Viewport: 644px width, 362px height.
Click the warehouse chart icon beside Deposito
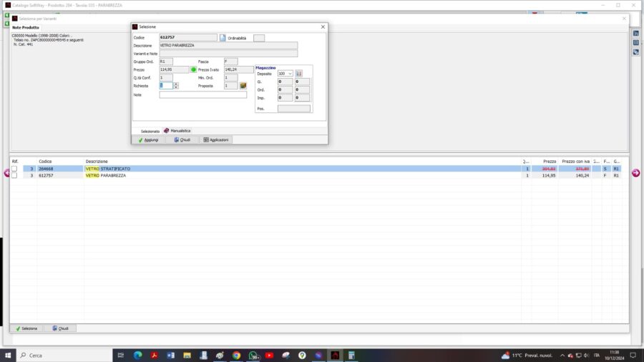pyautogui.click(x=299, y=74)
